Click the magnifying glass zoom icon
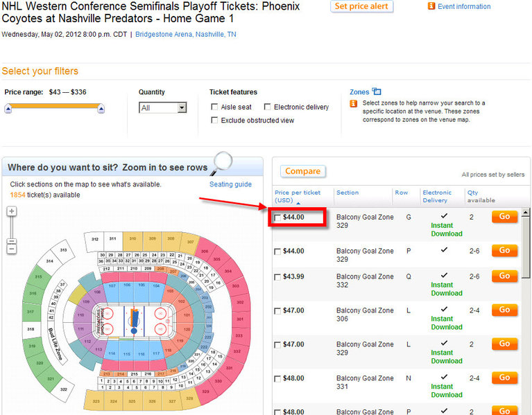532x415 pixels. coord(221,164)
